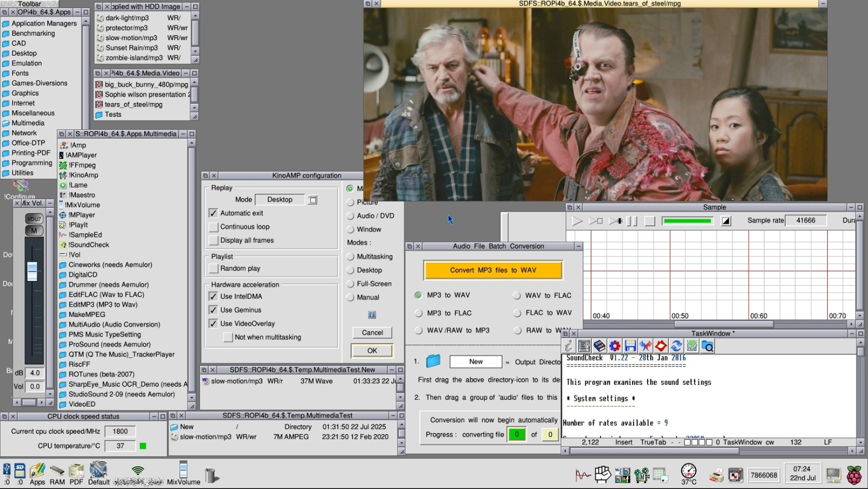This screenshot has width=868, height=489.
Task: Click OK in KinoAMP configuration
Action: (372, 351)
